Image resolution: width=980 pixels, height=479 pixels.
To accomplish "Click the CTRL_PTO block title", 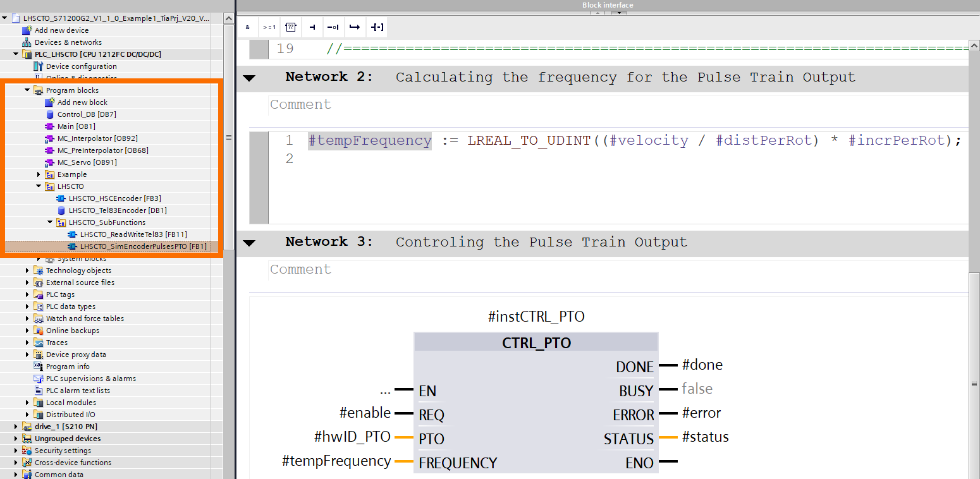I will point(536,343).
